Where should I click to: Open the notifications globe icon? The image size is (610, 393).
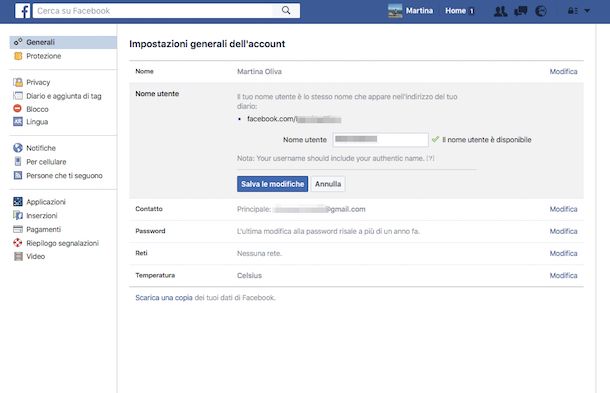pyautogui.click(x=541, y=11)
